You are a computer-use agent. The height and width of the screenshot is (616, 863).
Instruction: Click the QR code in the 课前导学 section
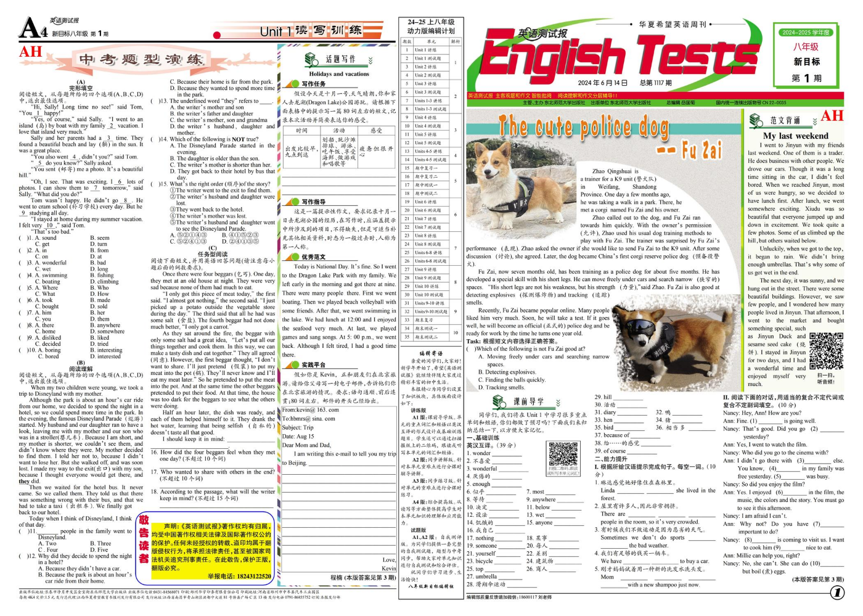(x=563, y=454)
